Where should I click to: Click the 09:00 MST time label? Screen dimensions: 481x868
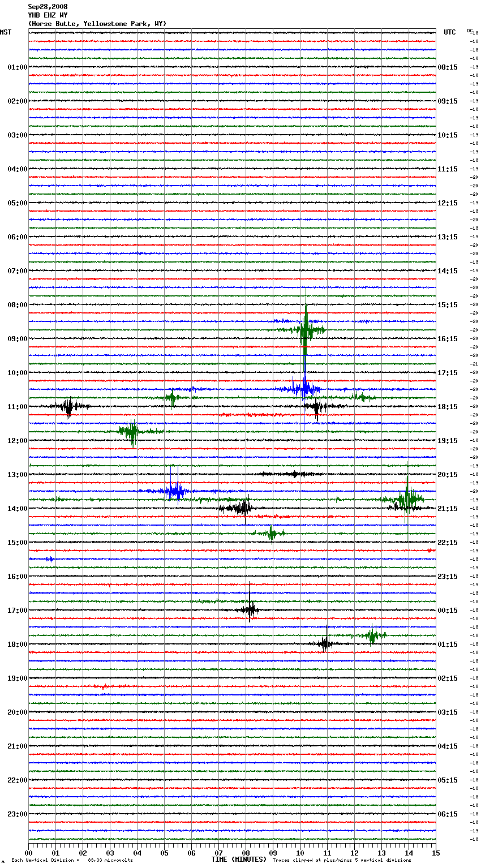(x=17, y=339)
